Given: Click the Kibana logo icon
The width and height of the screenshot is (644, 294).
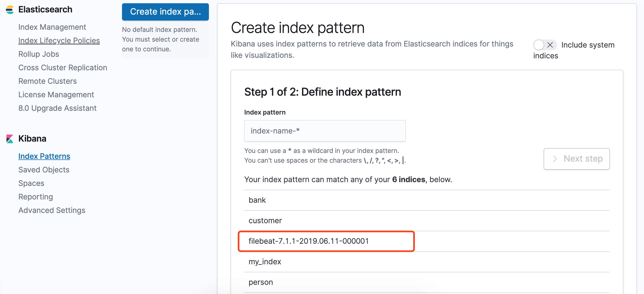Looking at the screenshot, I should (x=10, y=139).
